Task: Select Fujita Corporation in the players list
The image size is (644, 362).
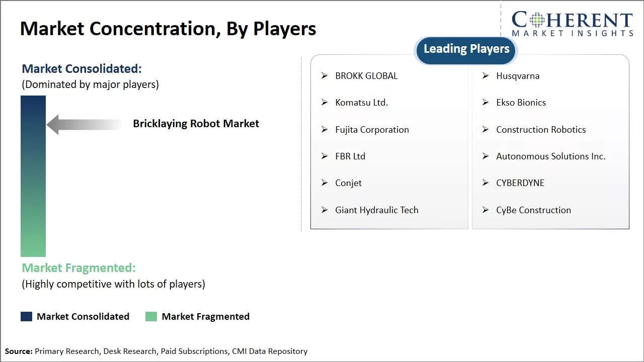Action: [x=372, y=130]
